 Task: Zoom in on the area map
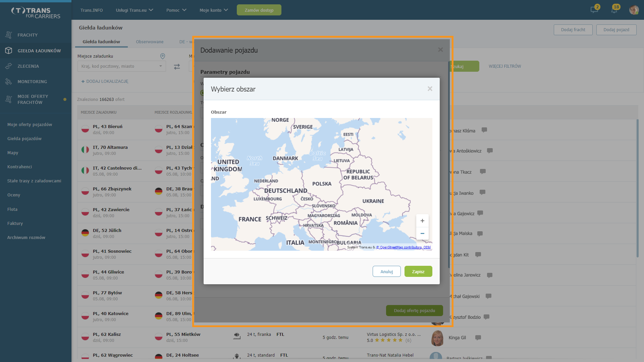(422, 221)
